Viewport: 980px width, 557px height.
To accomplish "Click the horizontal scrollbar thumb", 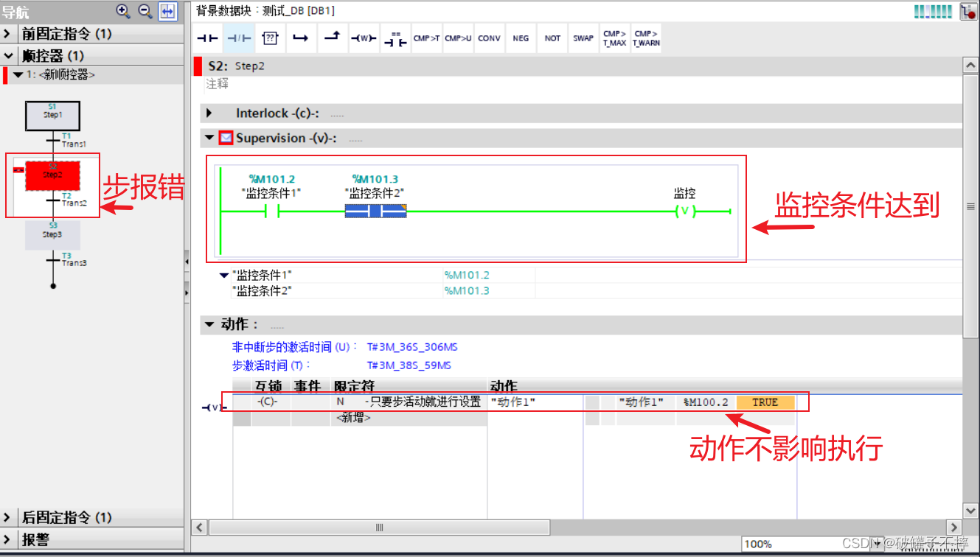I will pyautogui.click(x=380, y=528).
